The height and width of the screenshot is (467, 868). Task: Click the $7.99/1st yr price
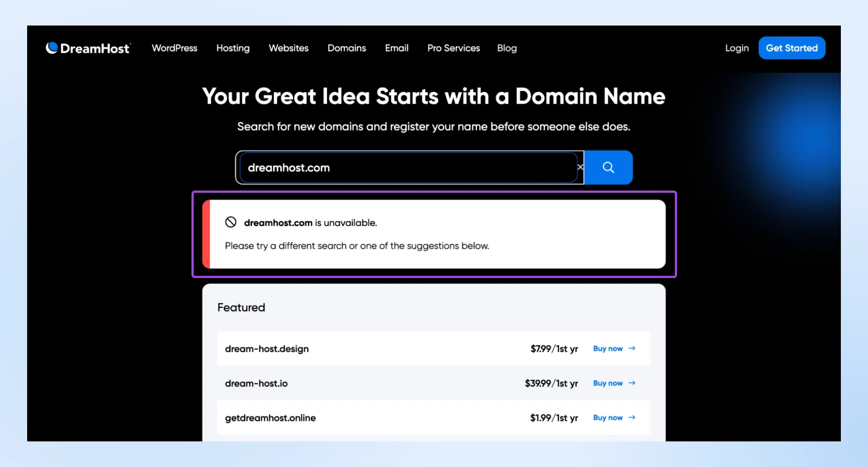coord(554,349)
